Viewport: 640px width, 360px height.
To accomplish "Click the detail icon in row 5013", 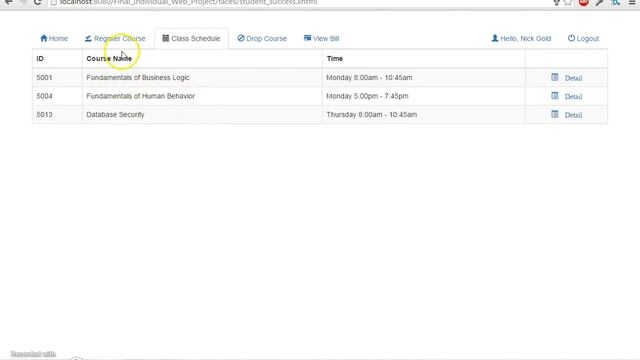I will (x=555, y=114).
